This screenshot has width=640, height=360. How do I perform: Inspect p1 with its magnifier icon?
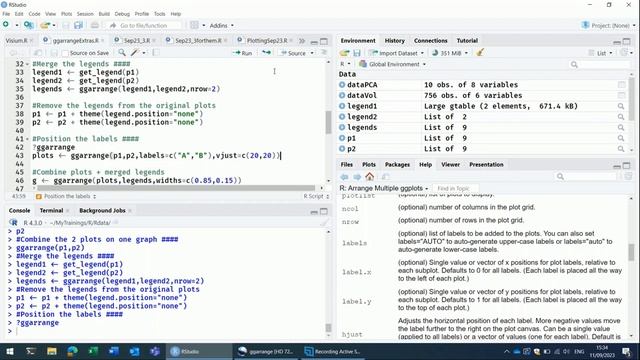click(621, 138)
